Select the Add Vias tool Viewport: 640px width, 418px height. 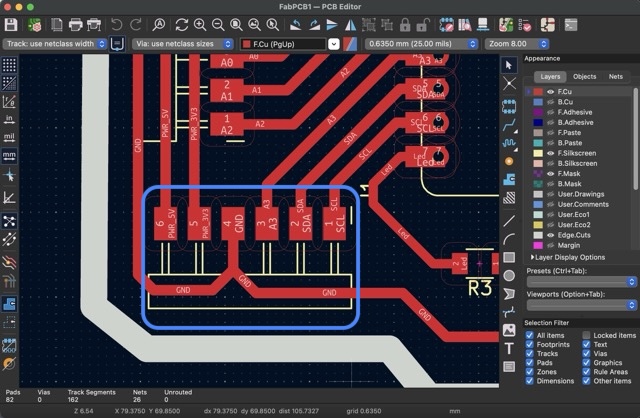point(509,161)
